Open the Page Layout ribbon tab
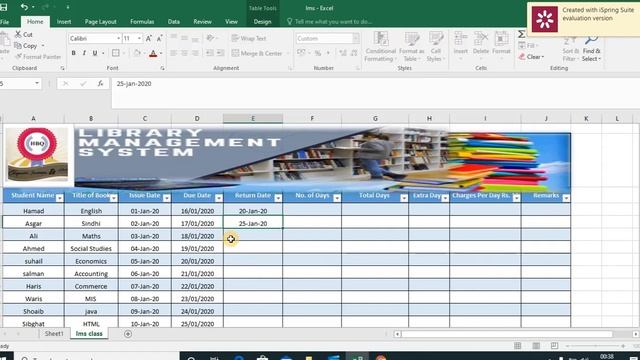 click(100, 22)
